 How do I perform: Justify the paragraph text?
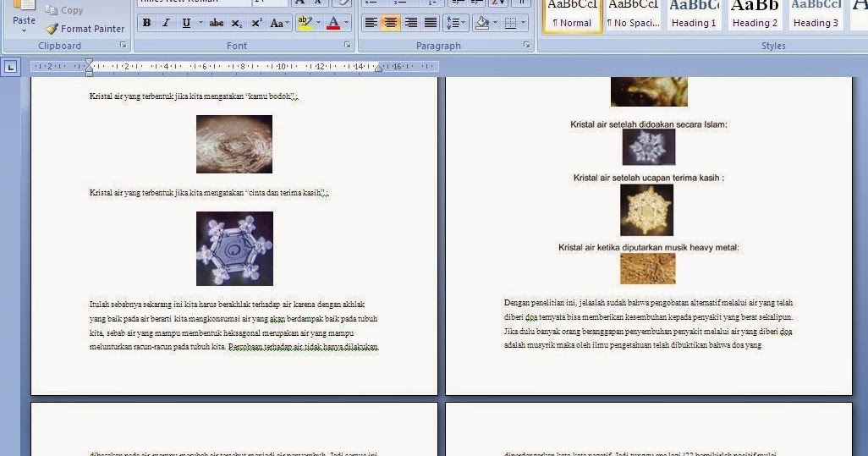(x=431, y=23)
